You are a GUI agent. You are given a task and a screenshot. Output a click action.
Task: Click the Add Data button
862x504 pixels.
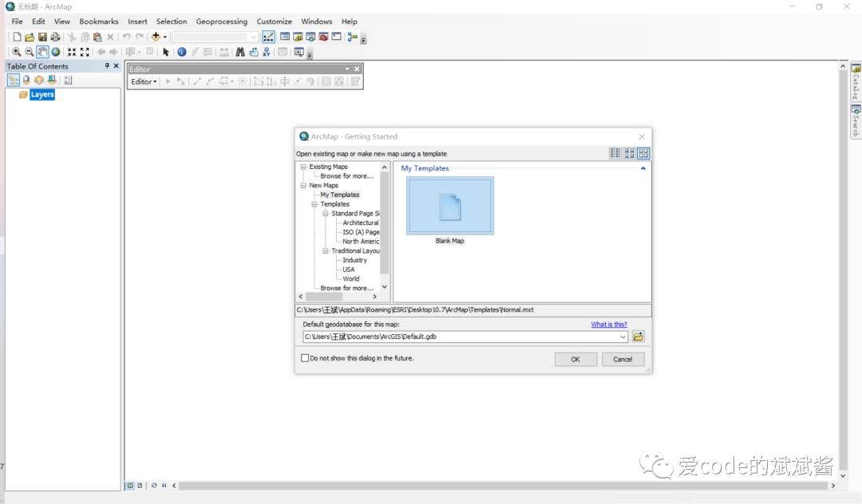pos(156,37)
